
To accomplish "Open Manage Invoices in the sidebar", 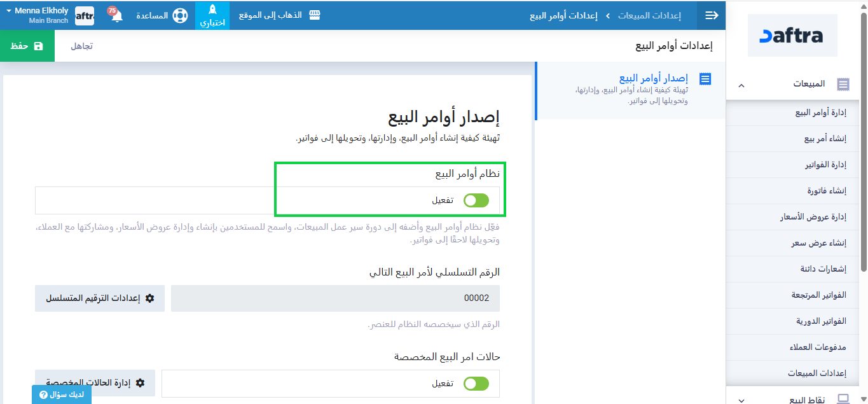I will tap(822, 165).
